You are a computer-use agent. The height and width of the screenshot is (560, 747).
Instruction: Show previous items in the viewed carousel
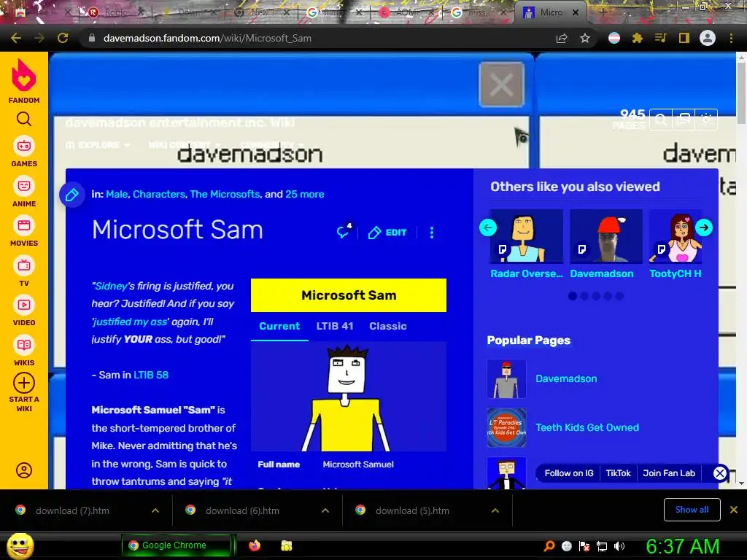pyautogui.click(x=488, y=227)
